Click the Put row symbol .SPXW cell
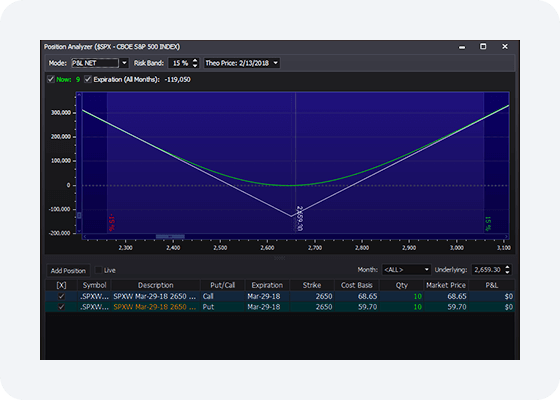This screenshot has height=400, width=560. 94,307
